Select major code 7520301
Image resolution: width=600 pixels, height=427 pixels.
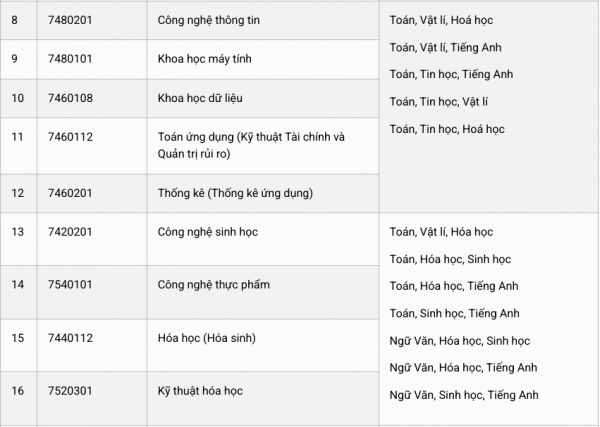(70, 390)
